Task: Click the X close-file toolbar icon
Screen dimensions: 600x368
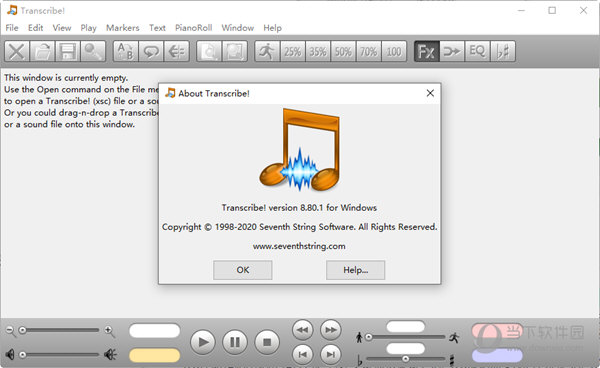Action: 17,51
